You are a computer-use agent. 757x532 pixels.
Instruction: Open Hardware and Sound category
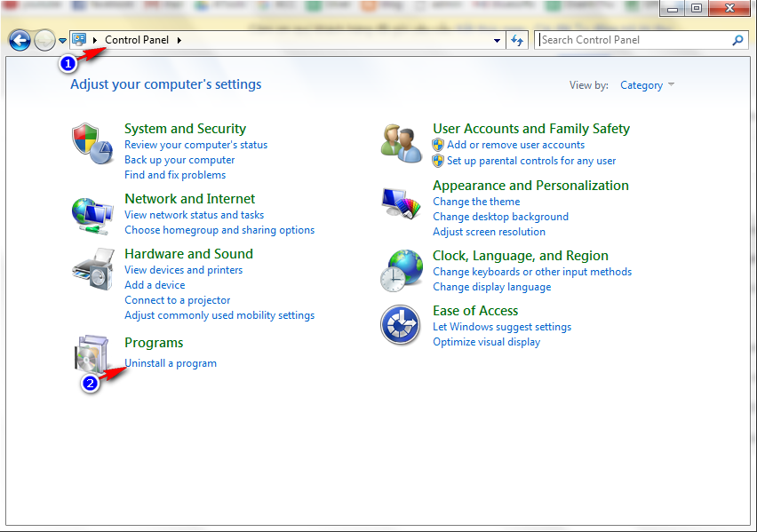click(x=188, y=254)
